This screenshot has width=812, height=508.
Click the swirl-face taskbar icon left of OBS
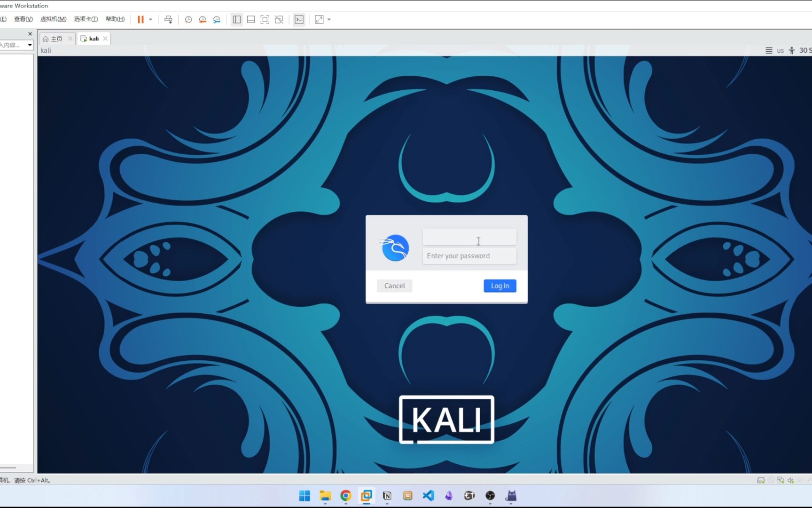pyautogui.click(x=469, y=496)
